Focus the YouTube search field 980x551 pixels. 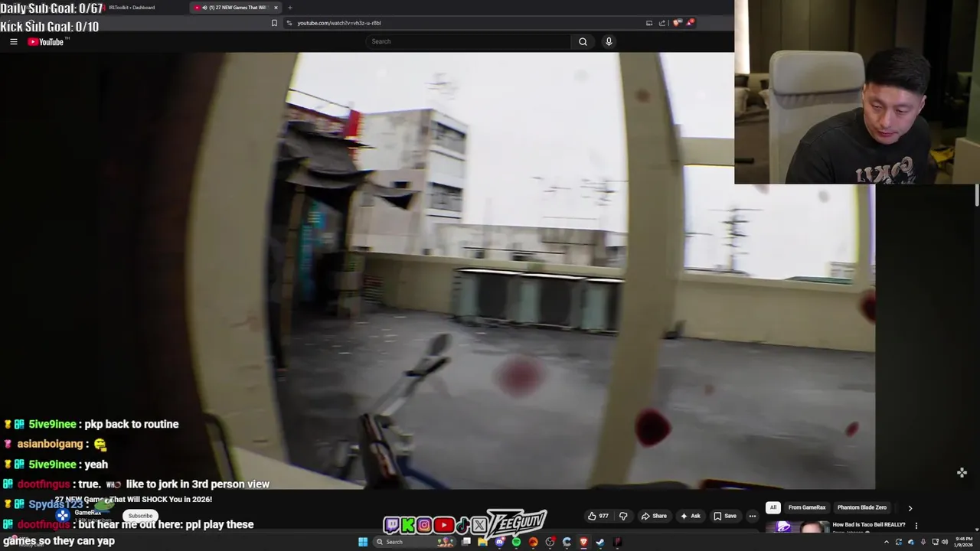pos(469,41)
